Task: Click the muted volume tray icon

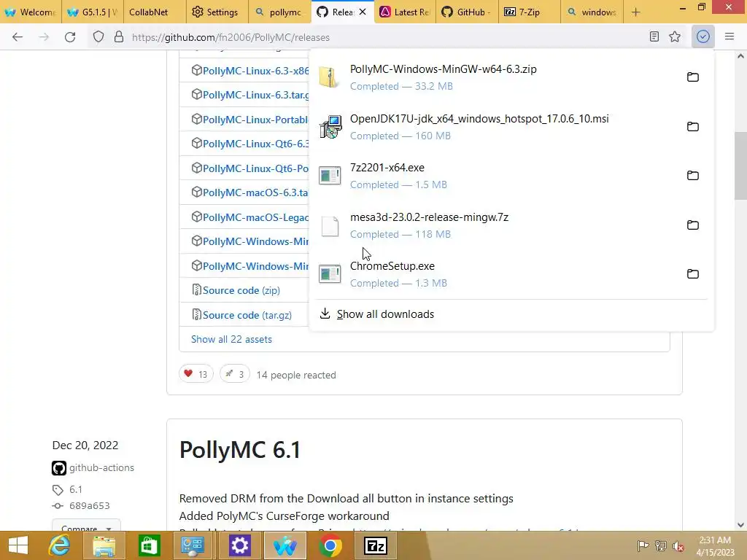Action: tap(678, 546)
